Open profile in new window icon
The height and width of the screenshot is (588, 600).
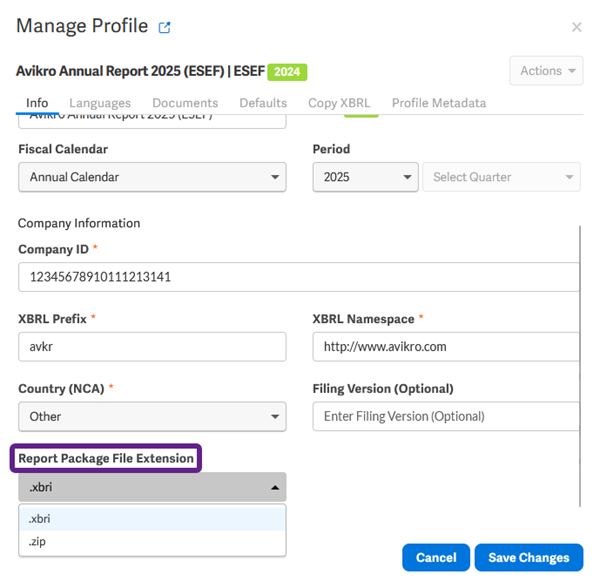(165, 28)
